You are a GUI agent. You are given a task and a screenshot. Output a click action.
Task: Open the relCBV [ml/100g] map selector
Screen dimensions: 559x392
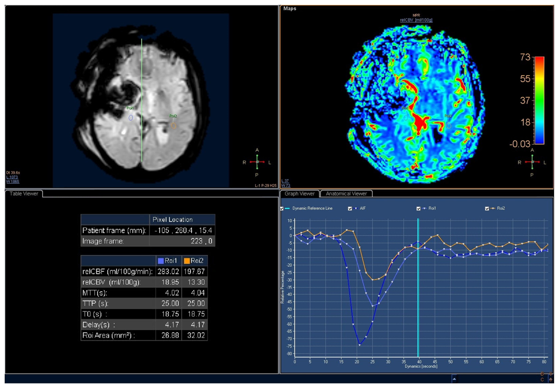(x=416, y=20)
